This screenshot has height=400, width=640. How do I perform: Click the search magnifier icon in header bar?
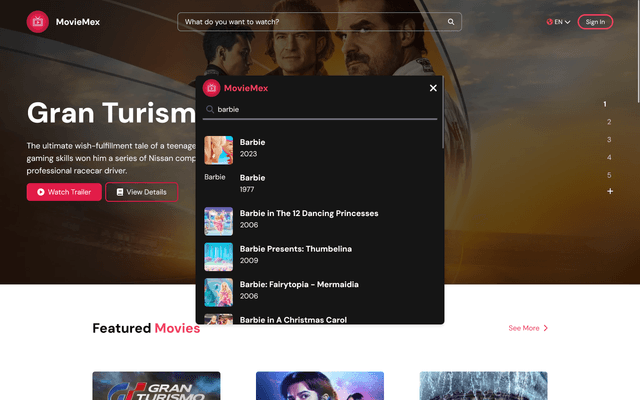click(x=451, y=22)
